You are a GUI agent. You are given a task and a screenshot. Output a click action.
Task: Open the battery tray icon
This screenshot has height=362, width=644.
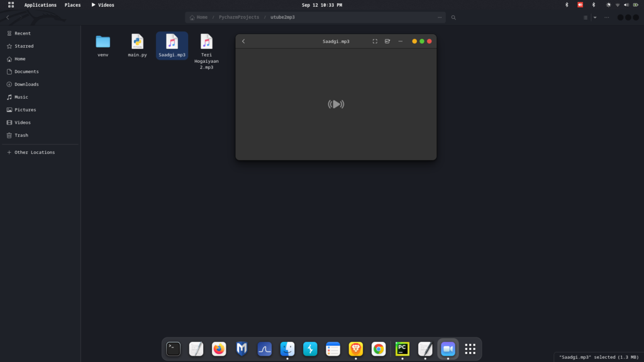click(636, 5)
